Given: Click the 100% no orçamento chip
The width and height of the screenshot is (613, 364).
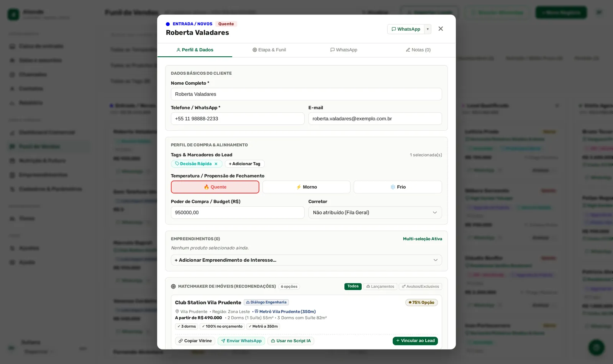Looking at the screenshot, I should (222, 327).
